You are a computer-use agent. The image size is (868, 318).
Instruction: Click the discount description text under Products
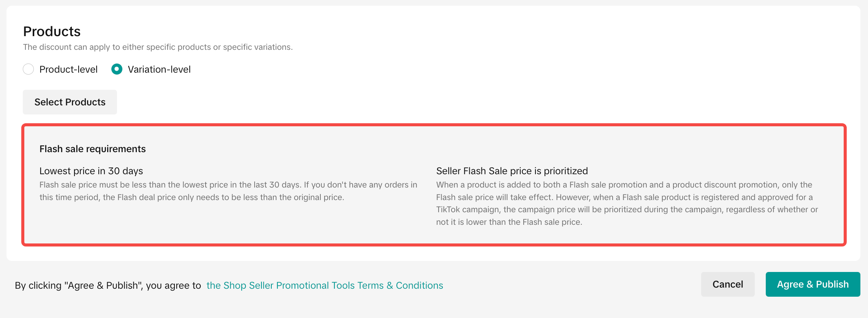(158, 47)
